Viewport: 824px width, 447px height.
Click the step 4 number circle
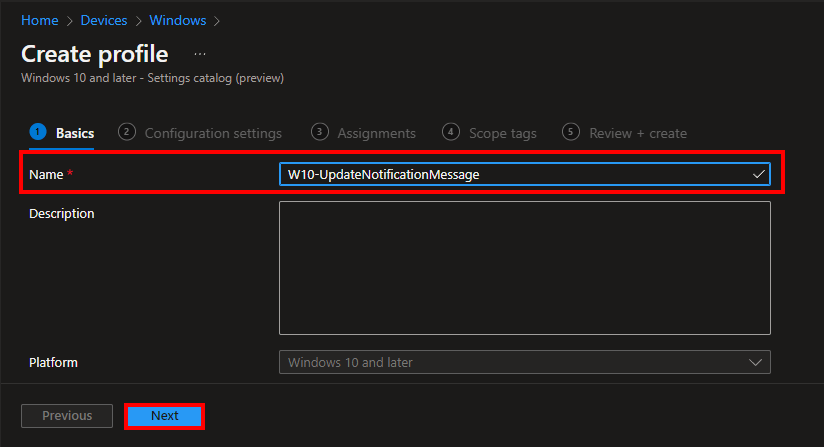pos(451,132)
